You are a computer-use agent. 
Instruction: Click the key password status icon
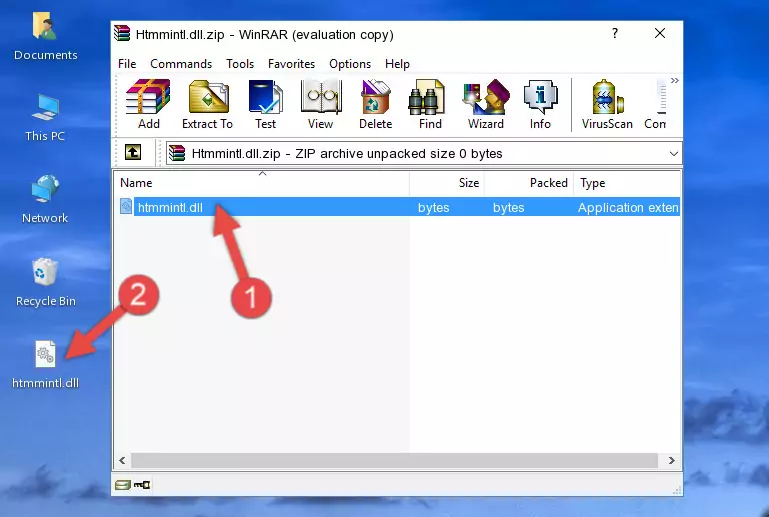(142, 485)
